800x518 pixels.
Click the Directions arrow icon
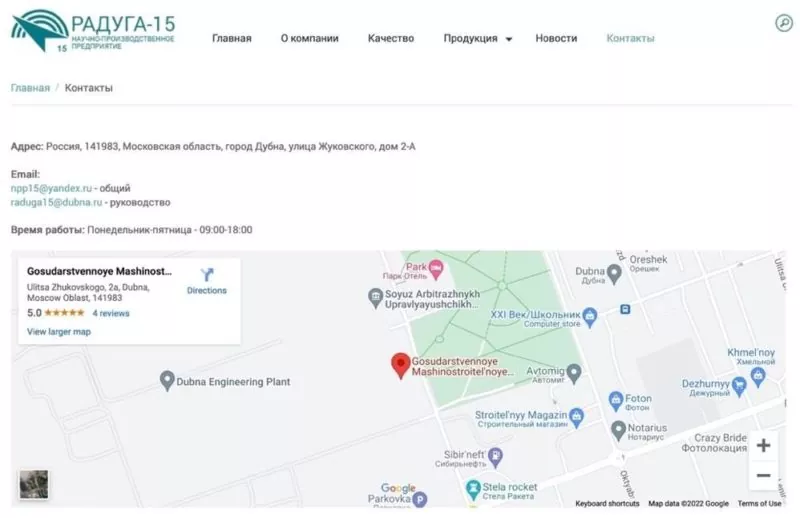pos(207,275)
